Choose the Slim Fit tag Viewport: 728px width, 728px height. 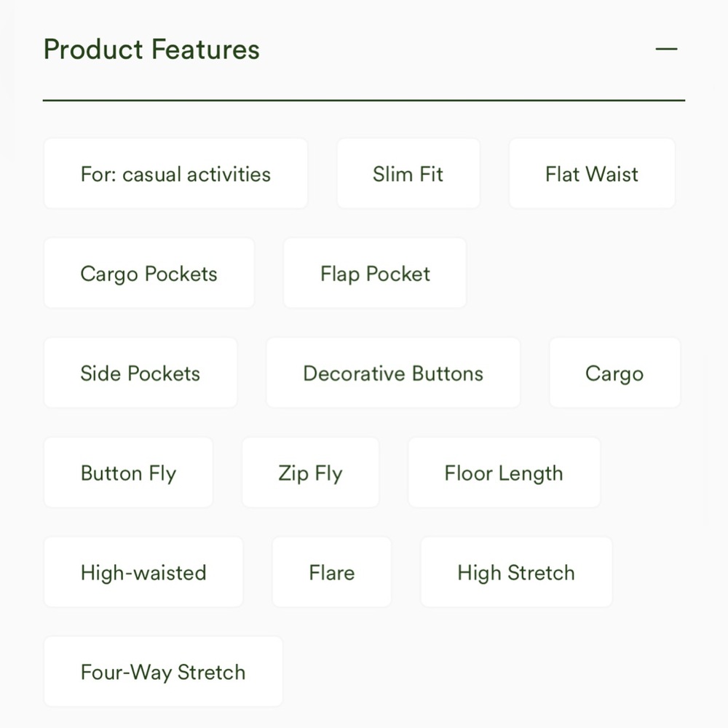pyautogui.click(x=408, y=174)
